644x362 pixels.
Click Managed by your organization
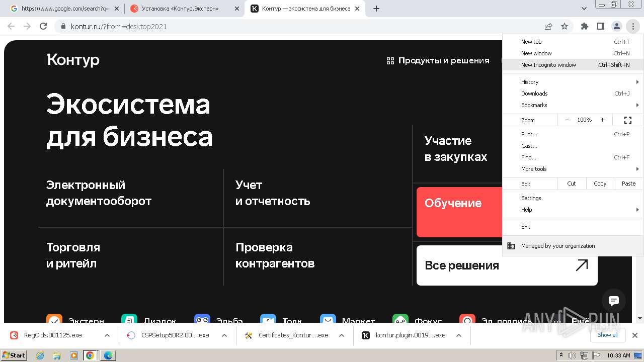[x=573, y=246]
